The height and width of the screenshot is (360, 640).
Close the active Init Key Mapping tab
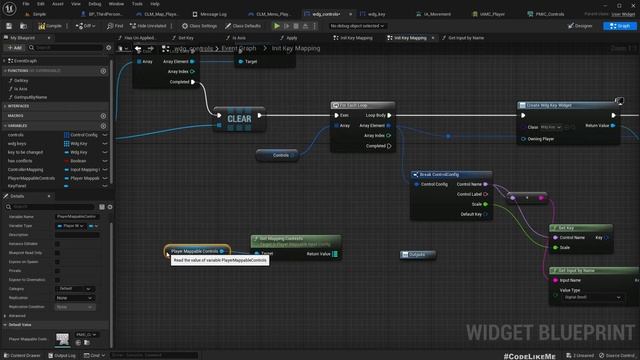[433, 38]
